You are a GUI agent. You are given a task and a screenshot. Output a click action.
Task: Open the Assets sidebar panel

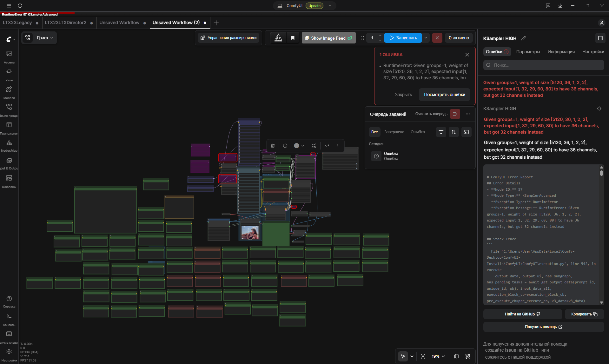click(x=9, y=56)
